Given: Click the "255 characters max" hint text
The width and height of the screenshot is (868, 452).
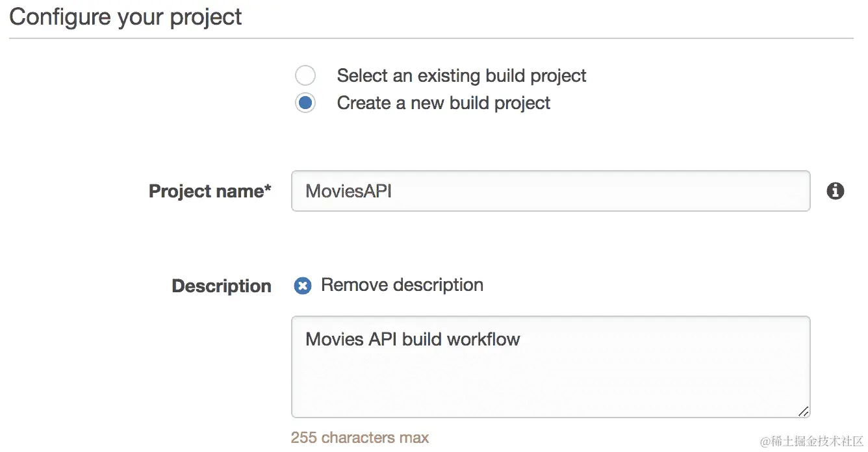Looking at the screenshot, I should click(x=360, y=438).
